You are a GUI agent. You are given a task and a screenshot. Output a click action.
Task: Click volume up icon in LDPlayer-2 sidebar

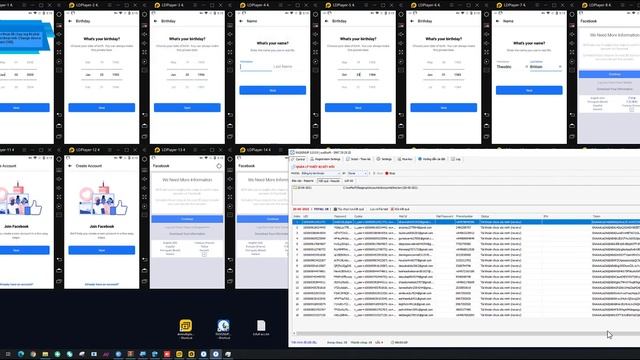[144, 34]
